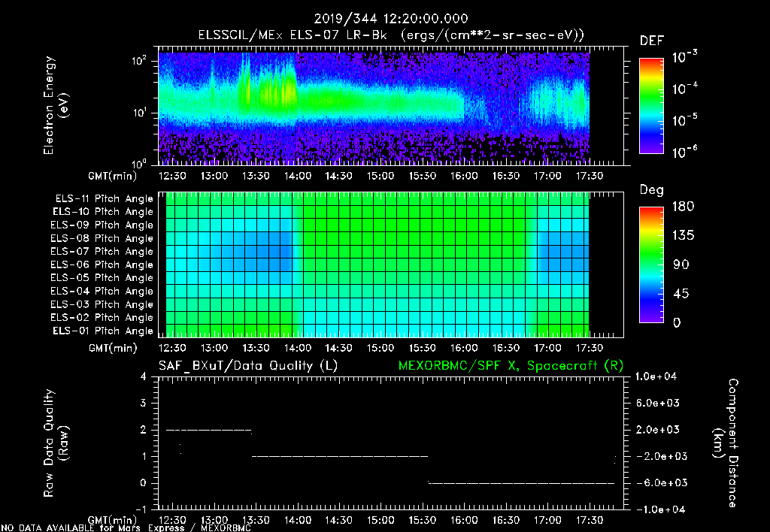Click the 1 tick on Raw Data Quality axis
The image size is (770, 532).
(x=144, y=456)
